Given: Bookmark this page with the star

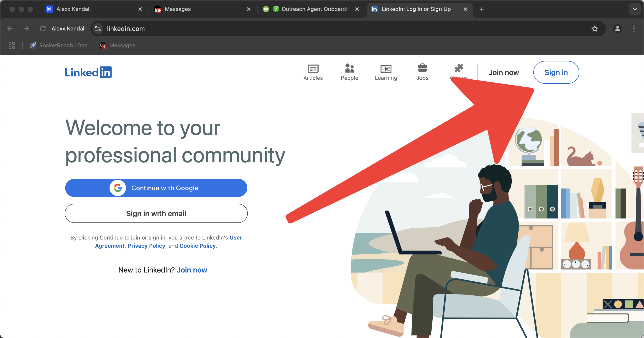Looking at the screenshot, I should click(x=595, y=29).
